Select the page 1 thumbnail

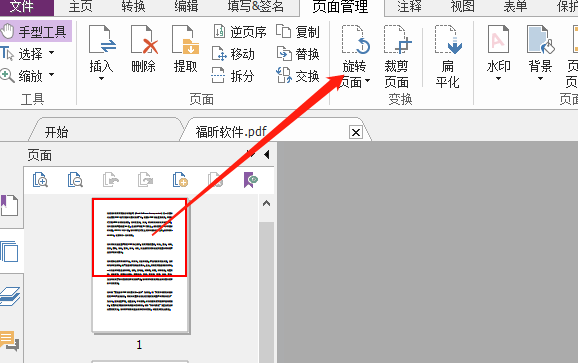[140, 265]
